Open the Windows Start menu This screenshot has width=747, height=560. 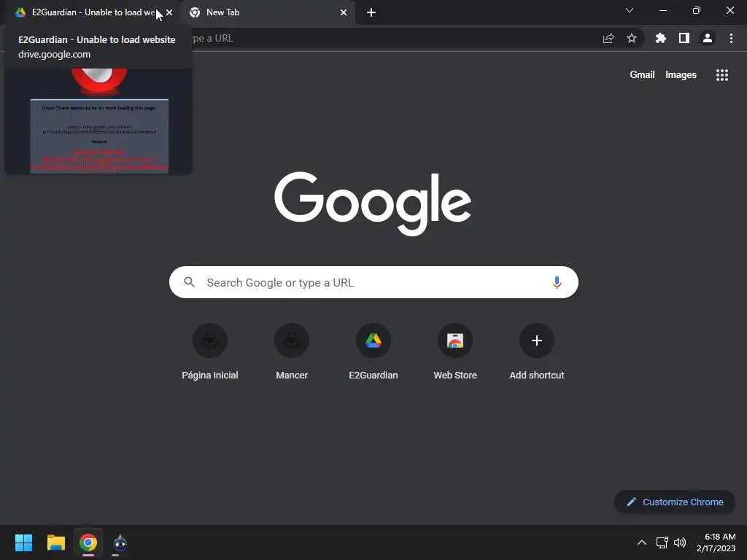[x=23, y=542]
